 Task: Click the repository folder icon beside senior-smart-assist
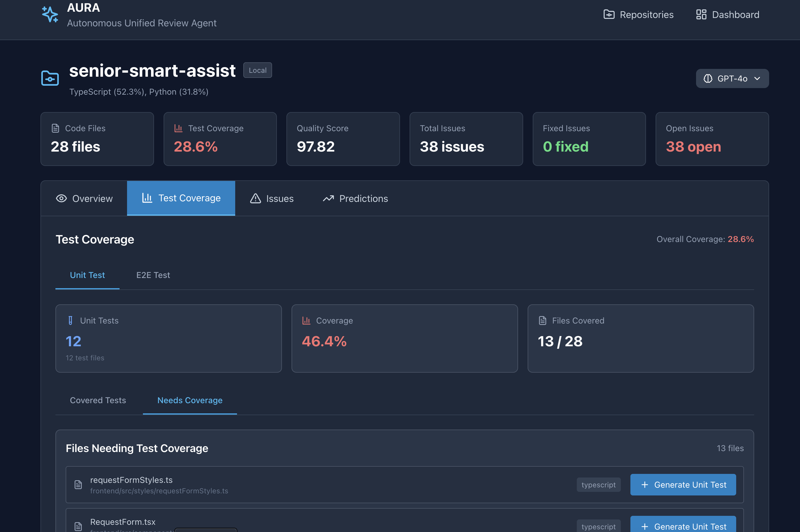[x=50, y=78]
